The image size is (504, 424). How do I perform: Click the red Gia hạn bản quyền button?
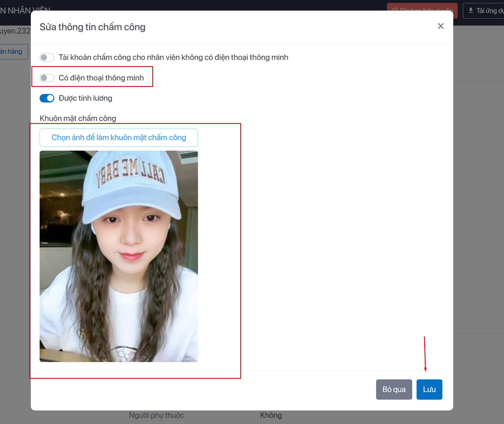coord(422,7)
